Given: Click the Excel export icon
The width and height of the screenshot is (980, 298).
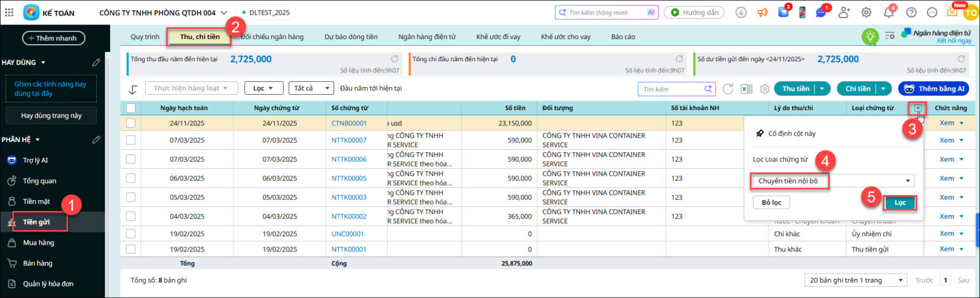Looking at the screenshot, I should (746, 89).
